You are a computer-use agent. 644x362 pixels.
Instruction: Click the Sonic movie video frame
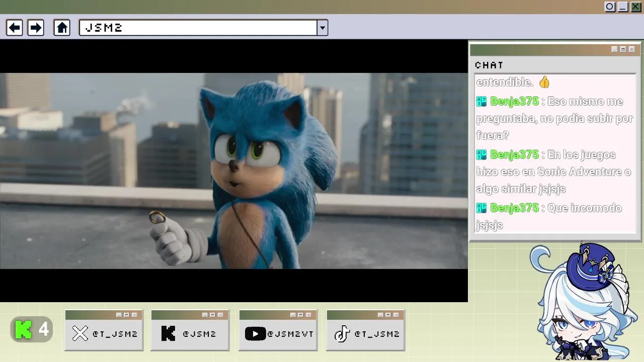pyautogui.click(x=233, y=171)
